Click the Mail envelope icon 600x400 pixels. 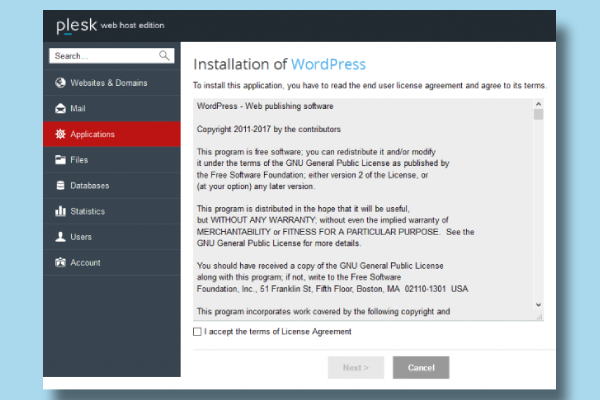(x=60, y=108)
